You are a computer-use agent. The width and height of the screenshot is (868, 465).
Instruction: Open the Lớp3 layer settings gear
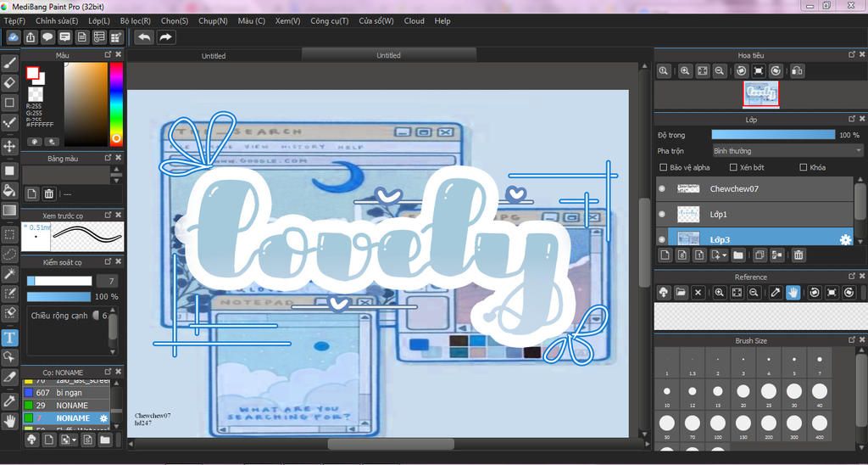click(x=845, y=239)
